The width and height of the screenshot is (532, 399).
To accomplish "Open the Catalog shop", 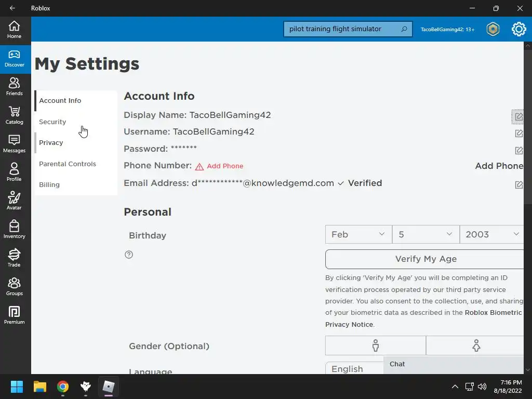I will click(x=14, y=116).
